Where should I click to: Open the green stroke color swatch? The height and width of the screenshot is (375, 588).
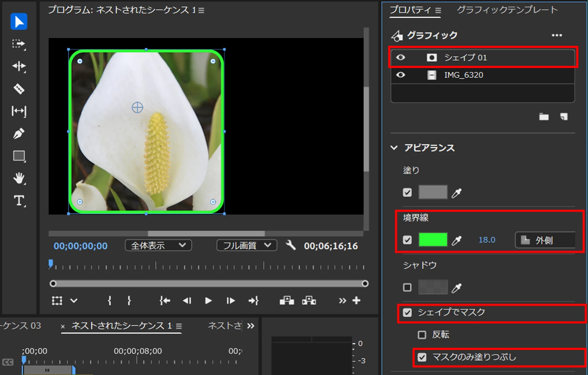point(433,240)
